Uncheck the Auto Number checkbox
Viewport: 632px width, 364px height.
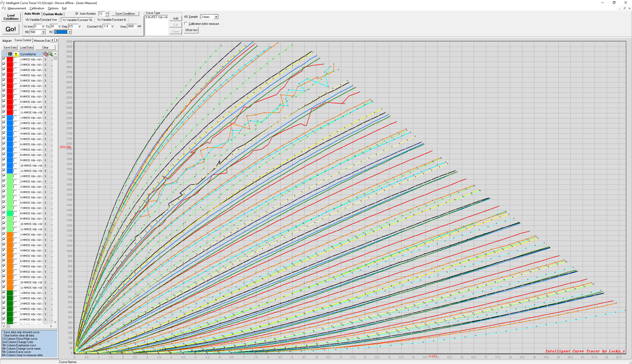pos(77,14)
